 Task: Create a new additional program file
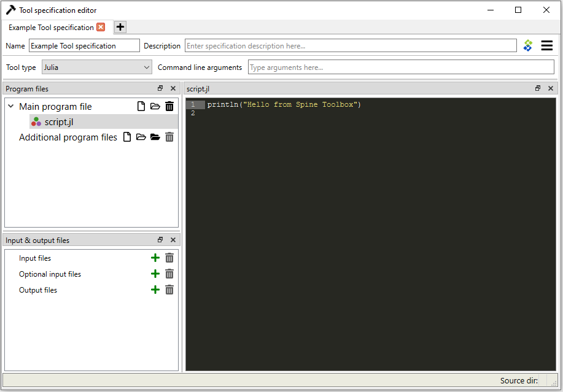coord(127,137)
